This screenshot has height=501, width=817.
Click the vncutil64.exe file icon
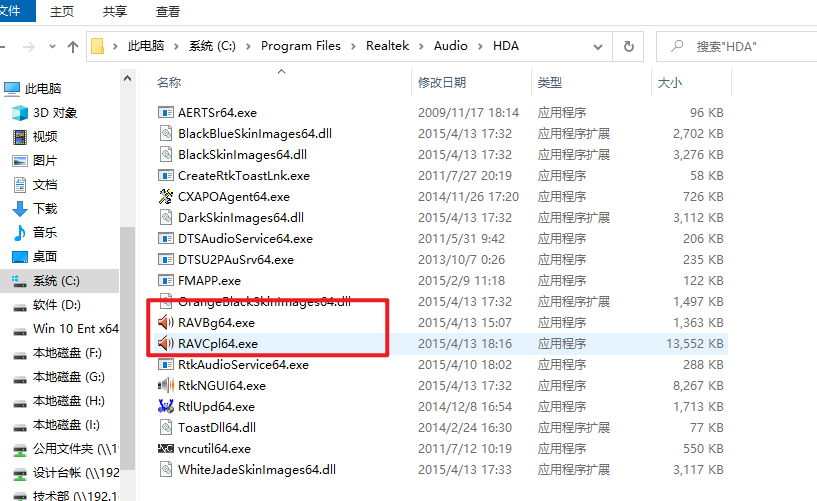(166, 448)
